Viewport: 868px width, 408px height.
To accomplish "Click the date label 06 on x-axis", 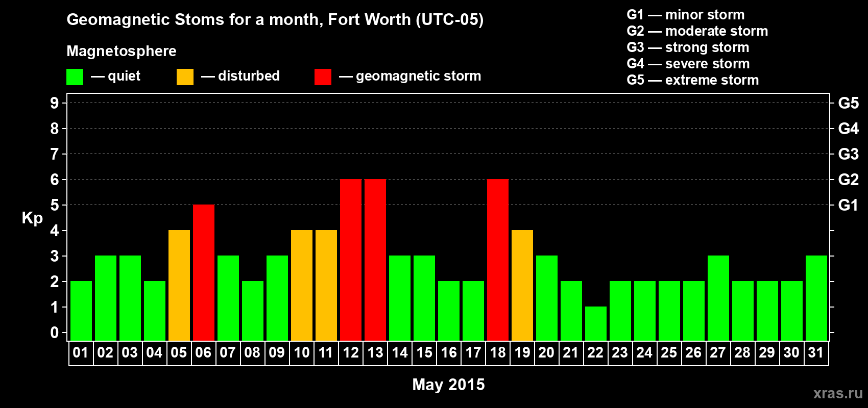I will (x=203, y=353).
